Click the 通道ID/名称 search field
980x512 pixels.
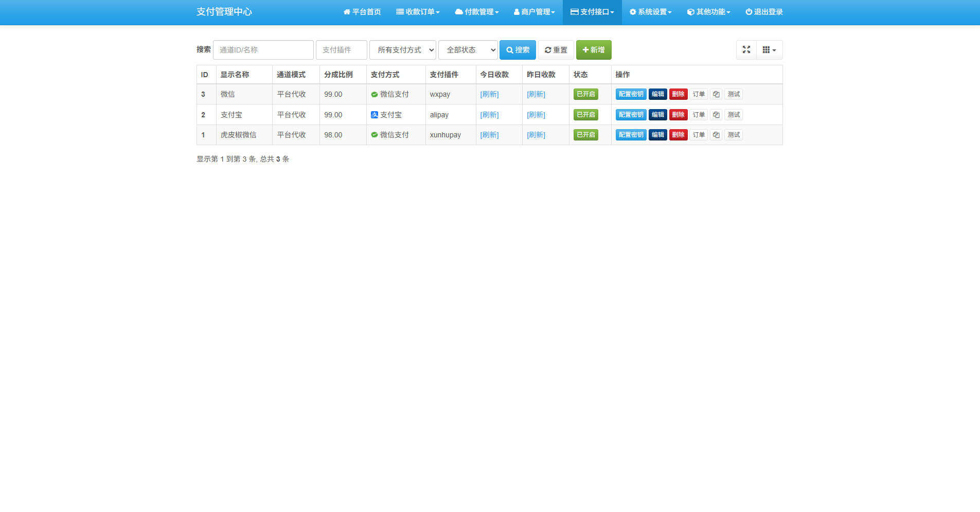point(263,50)
